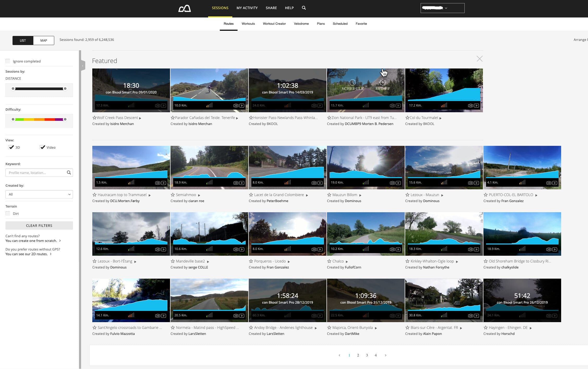Viewport: 588px width, 369px height.
Task: Star the Col du Tourmalet route
Action: coord(407,118)
